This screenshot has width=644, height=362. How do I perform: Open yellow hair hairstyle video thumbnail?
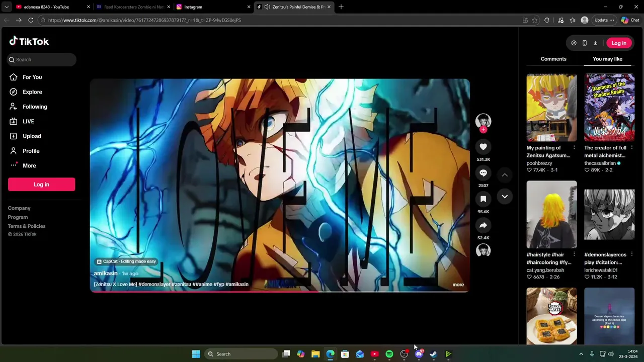point(551,215)
